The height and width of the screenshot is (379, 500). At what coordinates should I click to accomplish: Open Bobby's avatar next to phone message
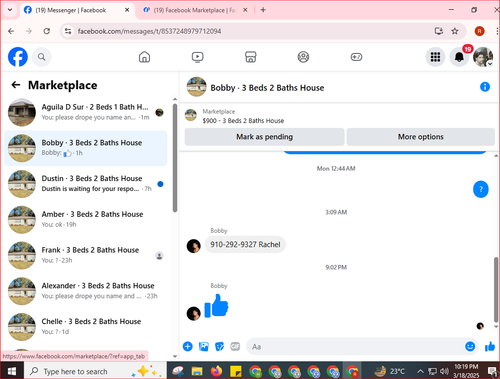(193, 246)
